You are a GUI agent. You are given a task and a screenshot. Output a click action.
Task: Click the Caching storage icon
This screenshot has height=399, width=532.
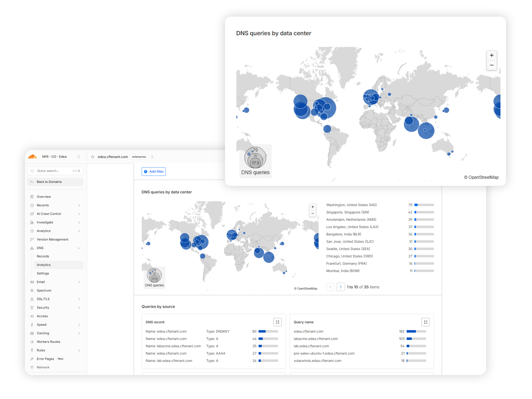[32, 333]
